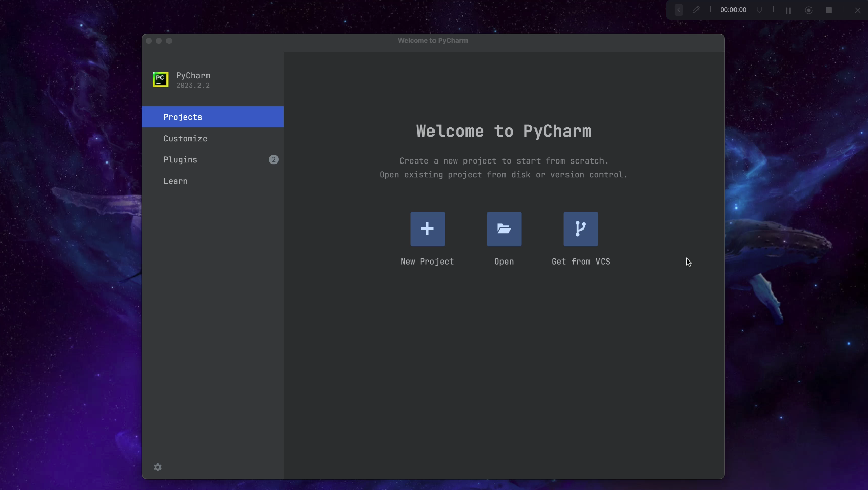This screenshot has height=490, width=868.
Task: Click the New Project label
Action: click(x=427, y=262)
